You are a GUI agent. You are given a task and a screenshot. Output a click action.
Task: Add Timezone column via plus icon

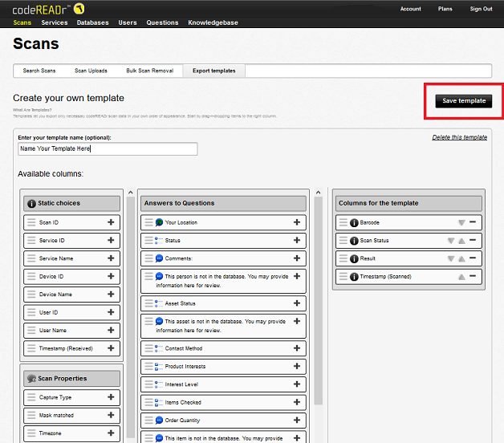111,433
